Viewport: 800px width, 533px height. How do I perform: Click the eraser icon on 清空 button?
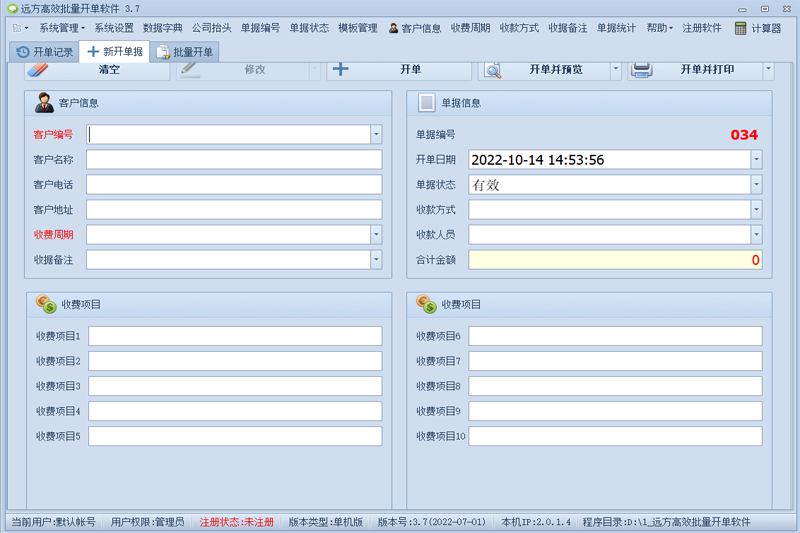click(38, 69)
